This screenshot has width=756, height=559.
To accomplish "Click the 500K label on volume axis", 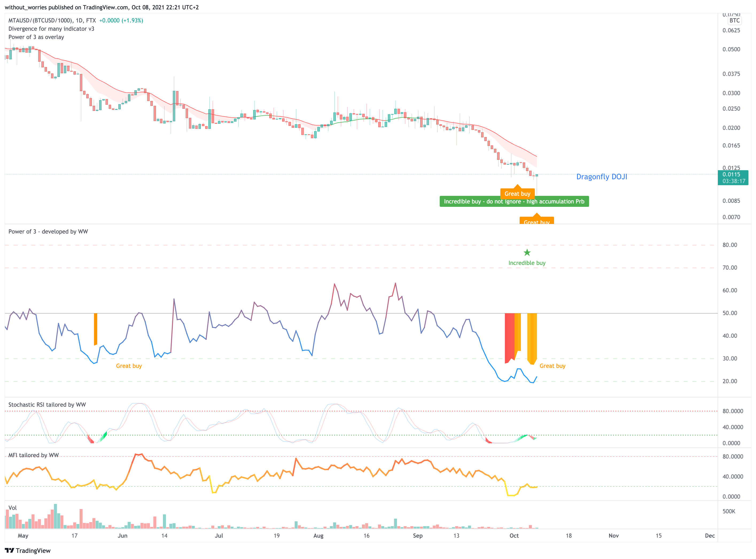I will click(729, 511).
